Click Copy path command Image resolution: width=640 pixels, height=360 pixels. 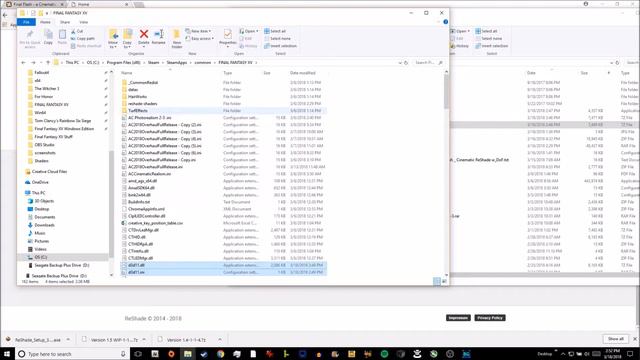(83, 38)
